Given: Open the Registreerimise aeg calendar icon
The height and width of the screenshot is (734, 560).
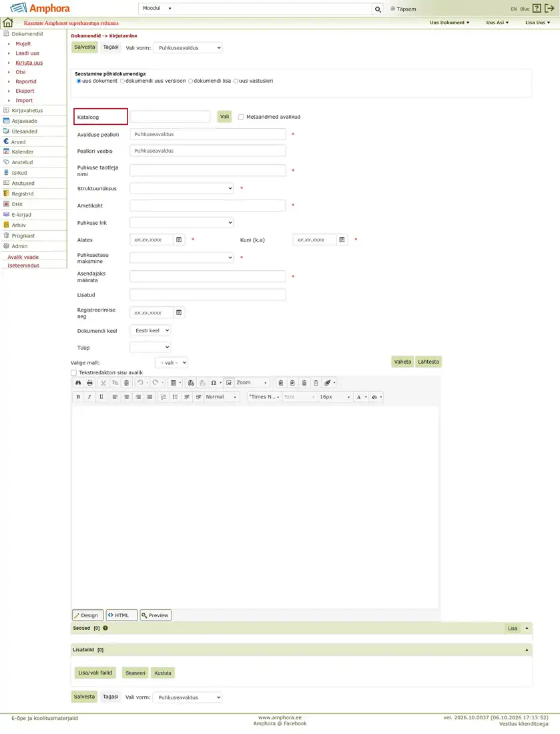Looking at the screenshot, I should 179,312.
